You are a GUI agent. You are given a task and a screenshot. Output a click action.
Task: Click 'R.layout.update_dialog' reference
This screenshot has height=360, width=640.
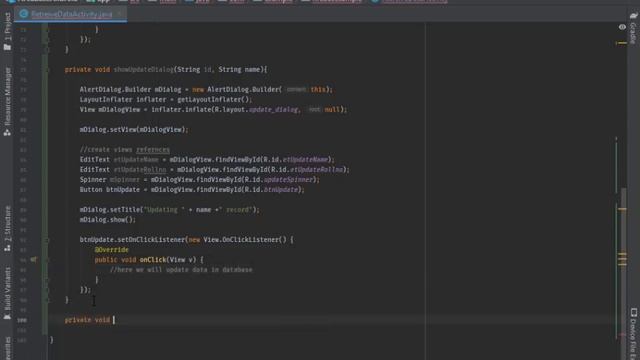(257, 109)
